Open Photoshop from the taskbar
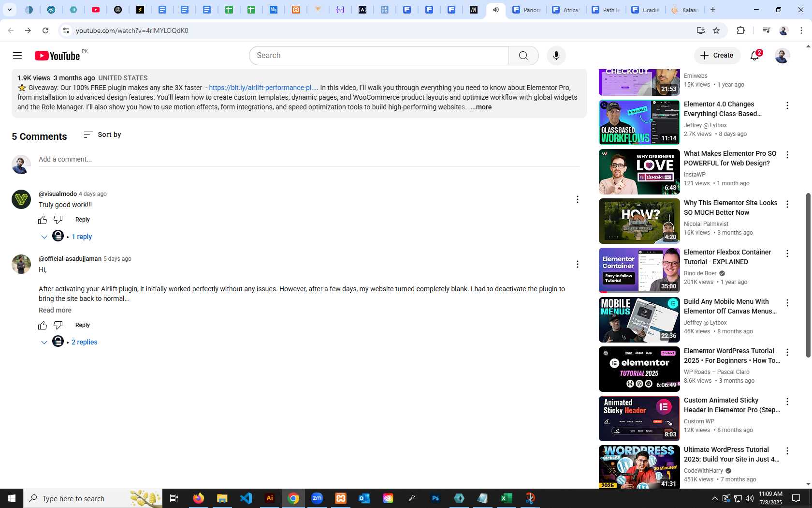812x508 pixels. [x=435, y=498]
